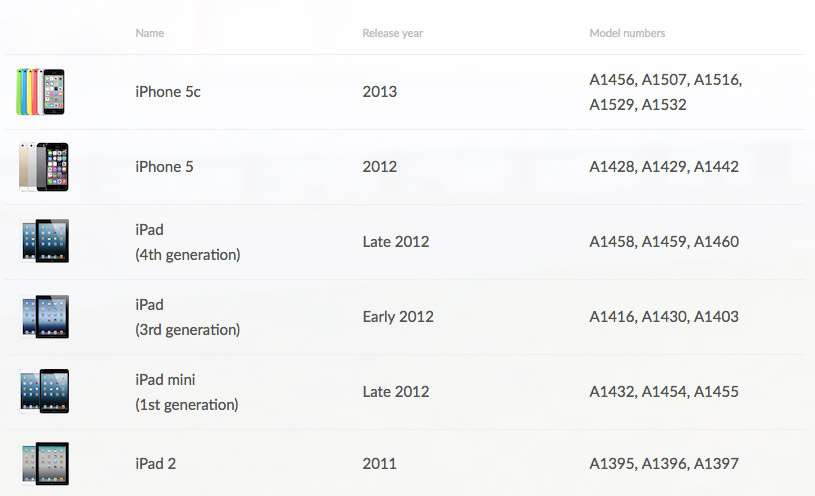Select the iPad 3rd generation image
Image resolution: width=815 pixels, height=496 pixels.
click(45, 316)
